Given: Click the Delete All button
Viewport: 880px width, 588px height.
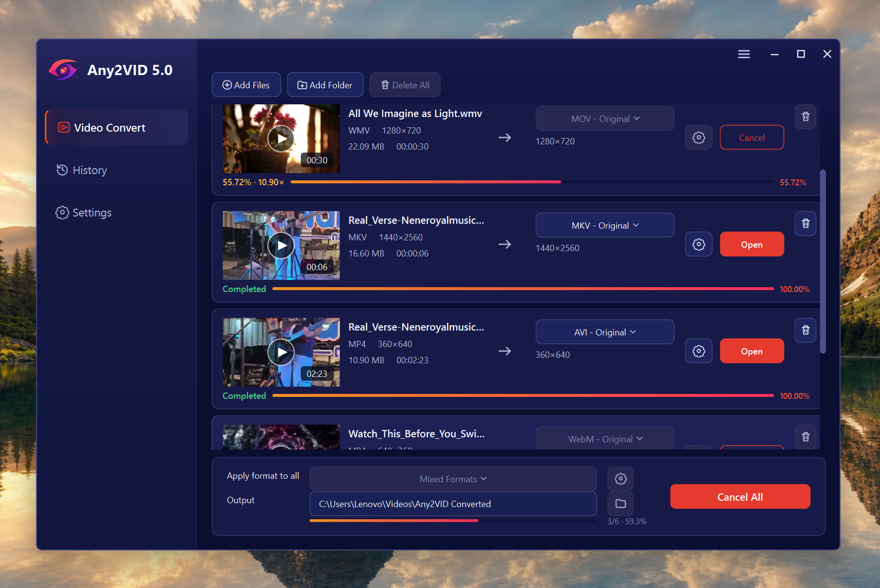Looking at the screenshot, I should click(405, 85).
